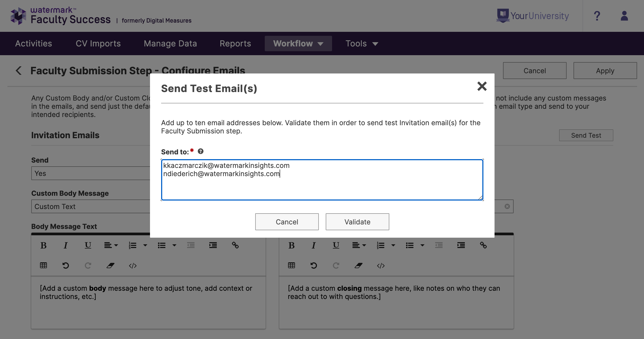The width and height of the screenshot is (644, 339).
Task: Click increase indent in the closing editor
Action: (x=461, y=245)
